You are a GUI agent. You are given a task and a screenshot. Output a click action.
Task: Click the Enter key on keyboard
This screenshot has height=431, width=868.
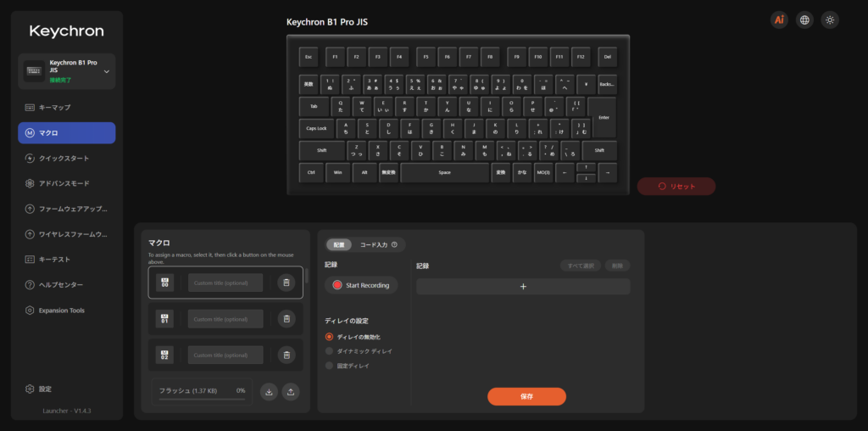(x=604, y=117)
